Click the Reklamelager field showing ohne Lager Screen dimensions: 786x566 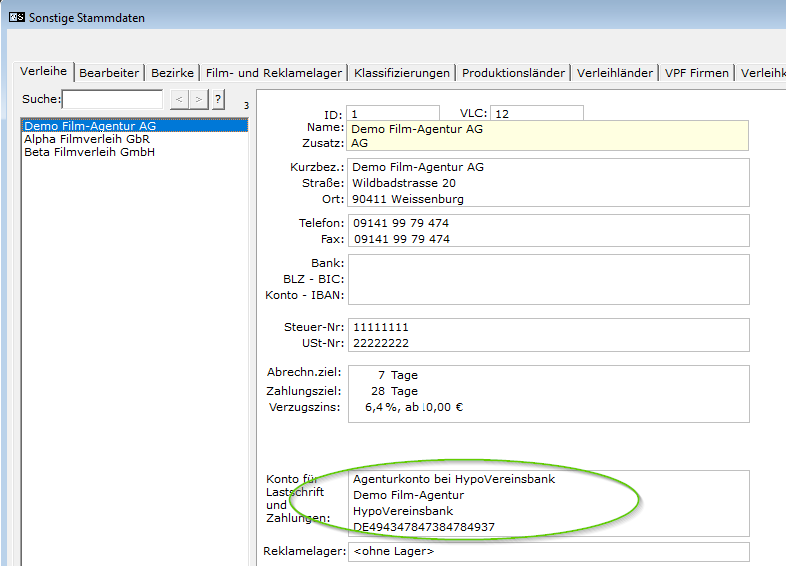click(548, 551)
